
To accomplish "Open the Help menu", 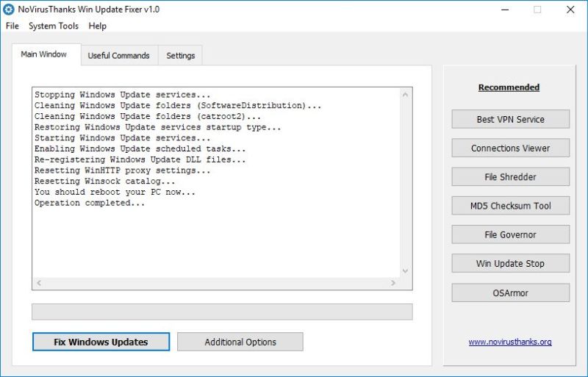I will click(x=98, y=26).
